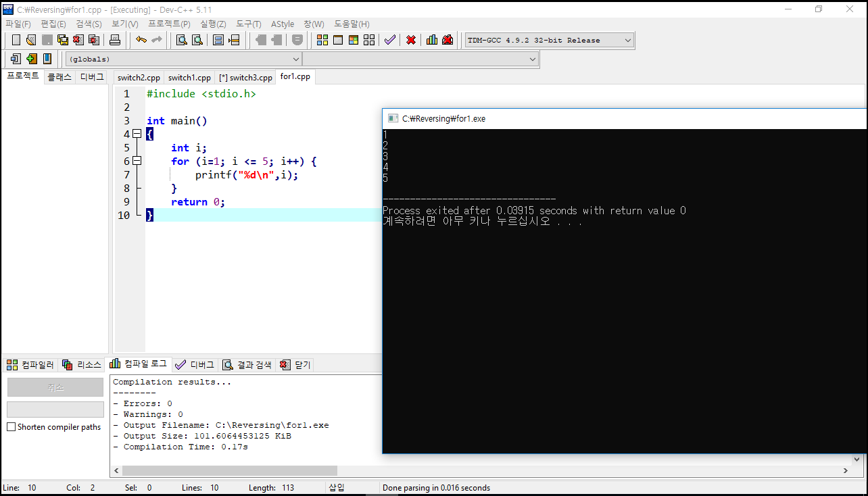868x496 pixels.
Task: Open the bottom 디버그 tab with checkmark
Action: pyautogui.click(x=195, y=365)
